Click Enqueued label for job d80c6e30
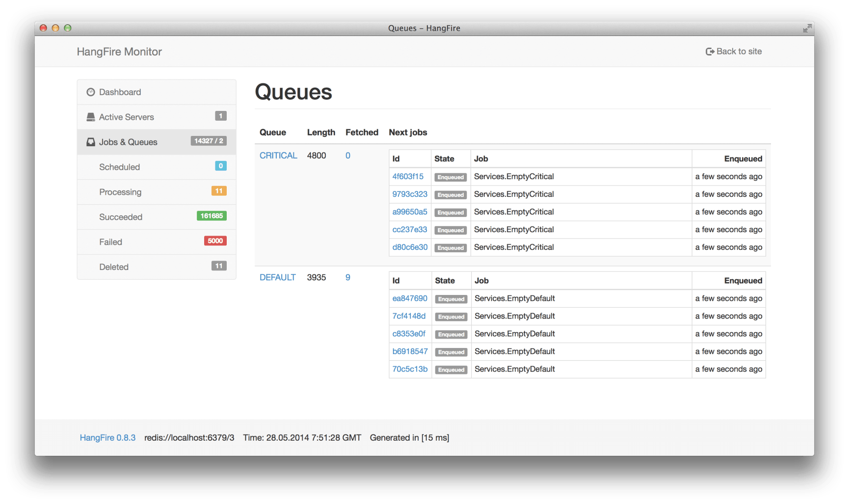The height and width of the screenshot is (504, 849). [x=451, y=248]
